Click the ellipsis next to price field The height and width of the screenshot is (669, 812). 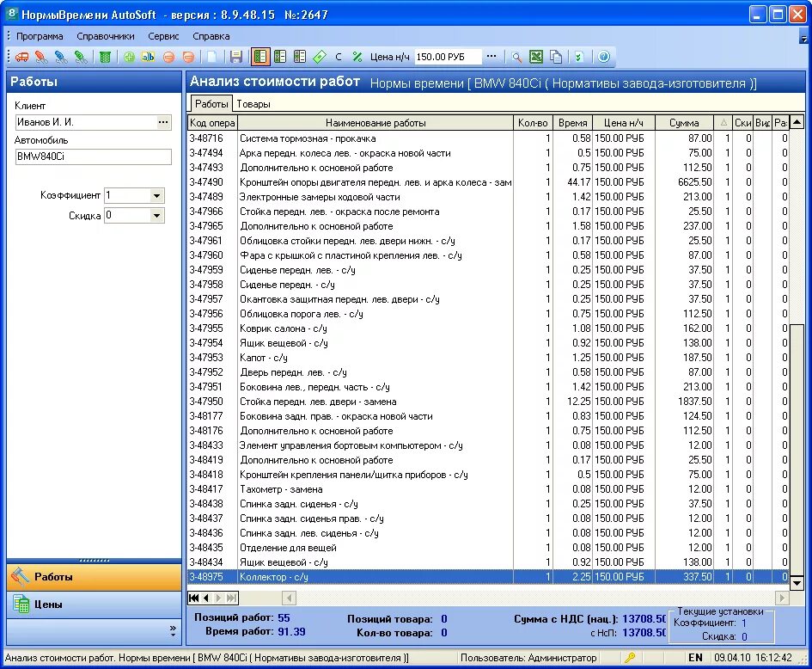click(491, 57)
